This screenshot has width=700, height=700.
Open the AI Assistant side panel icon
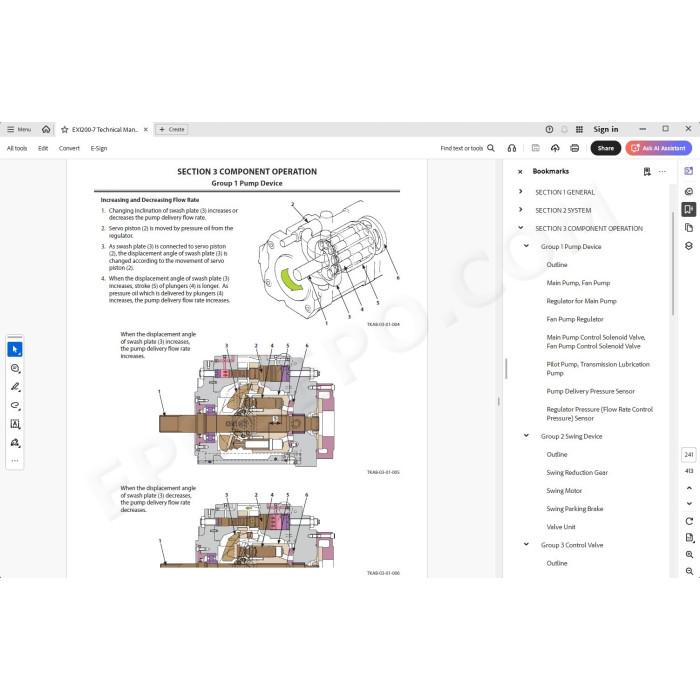(688, 171)
